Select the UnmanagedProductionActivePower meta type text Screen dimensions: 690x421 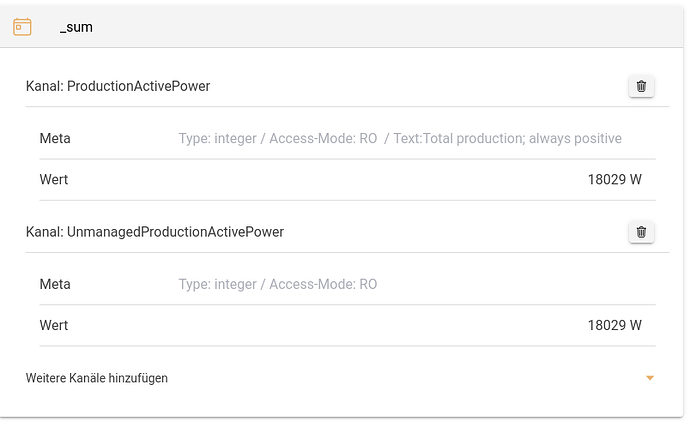point(278,284)
